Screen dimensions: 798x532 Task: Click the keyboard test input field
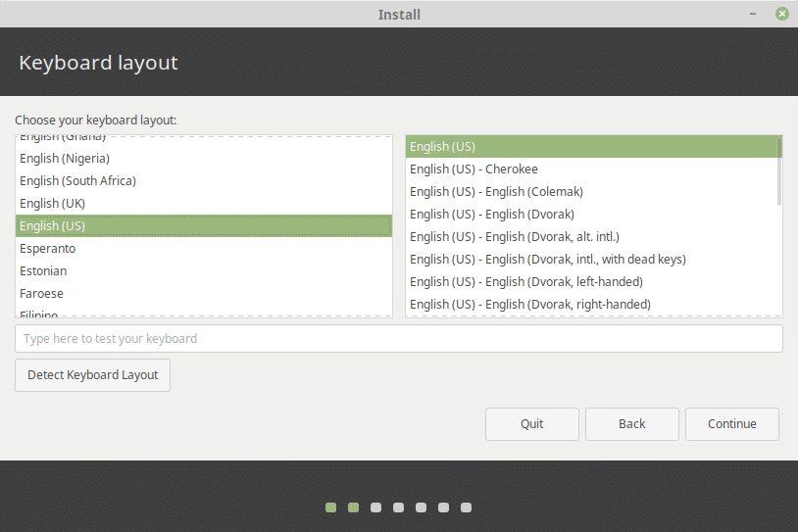click(398, 339)
